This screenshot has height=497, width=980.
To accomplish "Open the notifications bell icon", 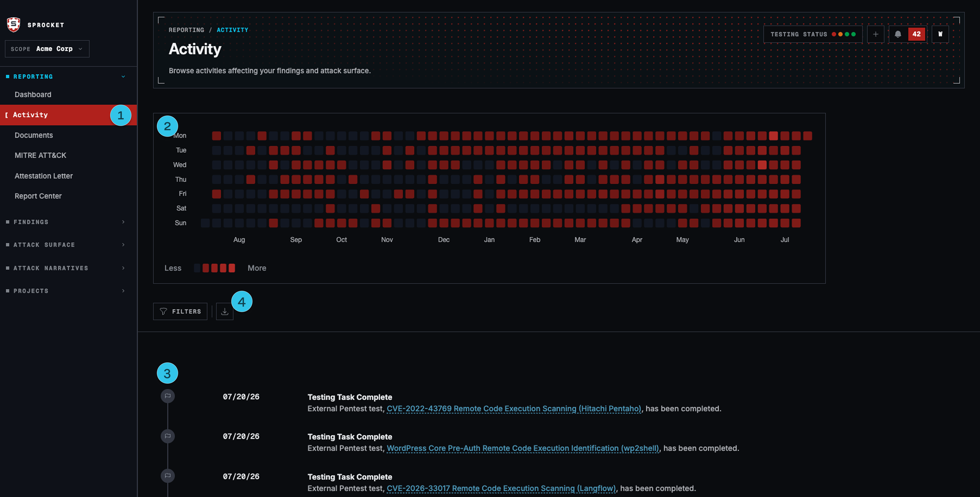I will 898,34.
